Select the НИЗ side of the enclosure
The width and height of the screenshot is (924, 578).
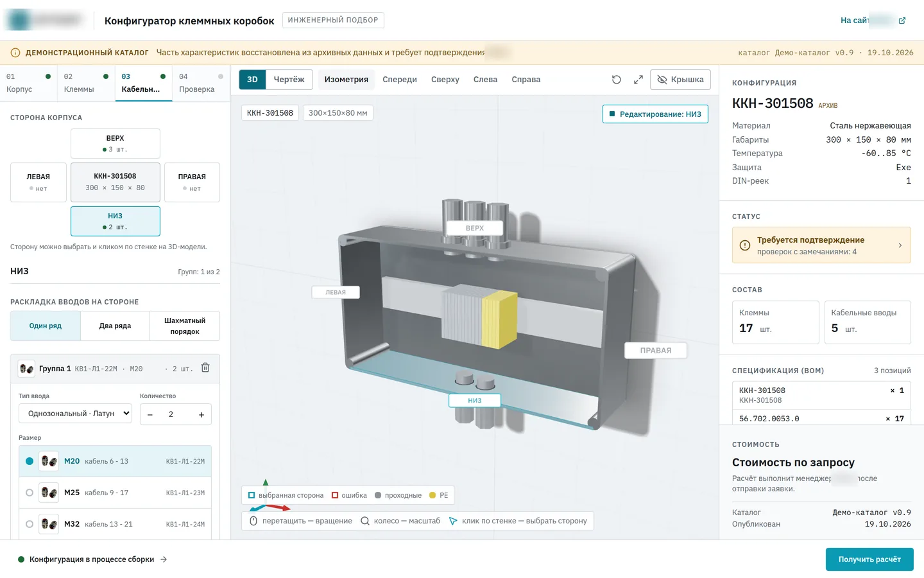tap(116, 221)
